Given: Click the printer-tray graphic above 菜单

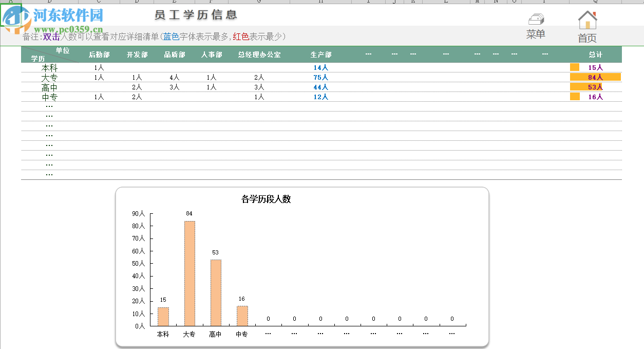Looking at the screenshot, I should coord(536,19).
